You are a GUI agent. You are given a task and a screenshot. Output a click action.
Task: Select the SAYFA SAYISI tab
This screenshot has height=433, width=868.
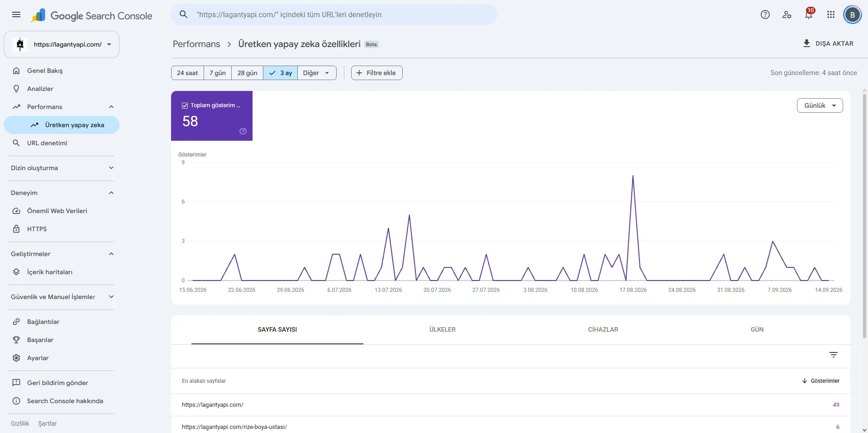(x=277, y=329)
